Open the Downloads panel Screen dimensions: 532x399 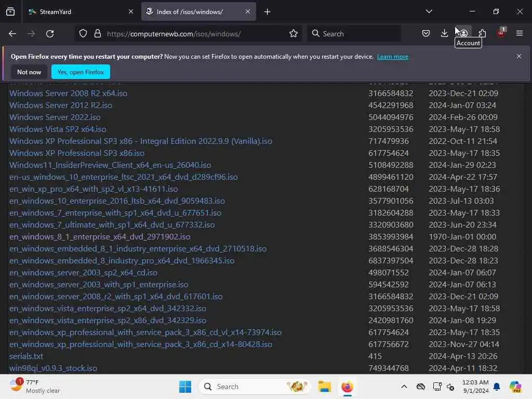point(444,33)
